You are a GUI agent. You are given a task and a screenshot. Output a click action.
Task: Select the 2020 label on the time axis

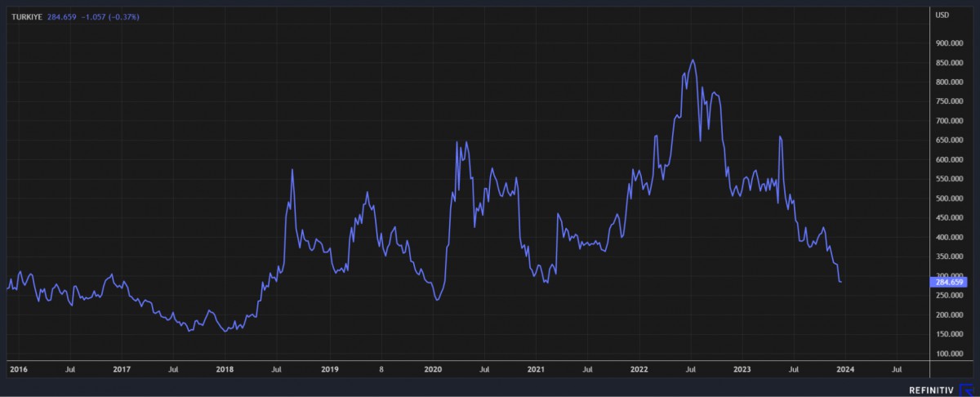click(x=433, y=369)
